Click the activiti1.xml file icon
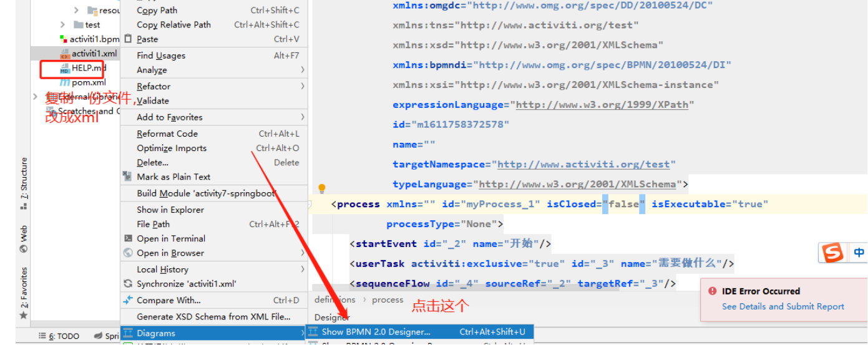868x345 pixels. point(65,54)
